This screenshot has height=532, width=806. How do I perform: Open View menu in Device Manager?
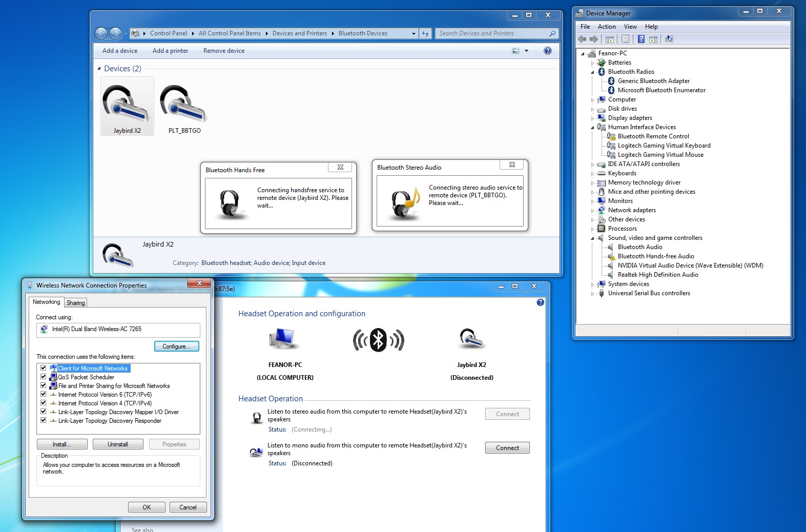coord(630,27)
